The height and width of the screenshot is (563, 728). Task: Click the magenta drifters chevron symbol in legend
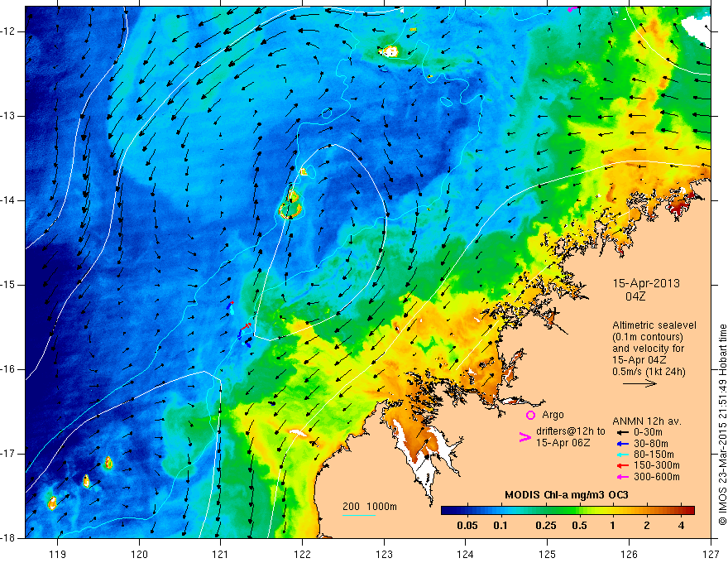tap(524, 437)
